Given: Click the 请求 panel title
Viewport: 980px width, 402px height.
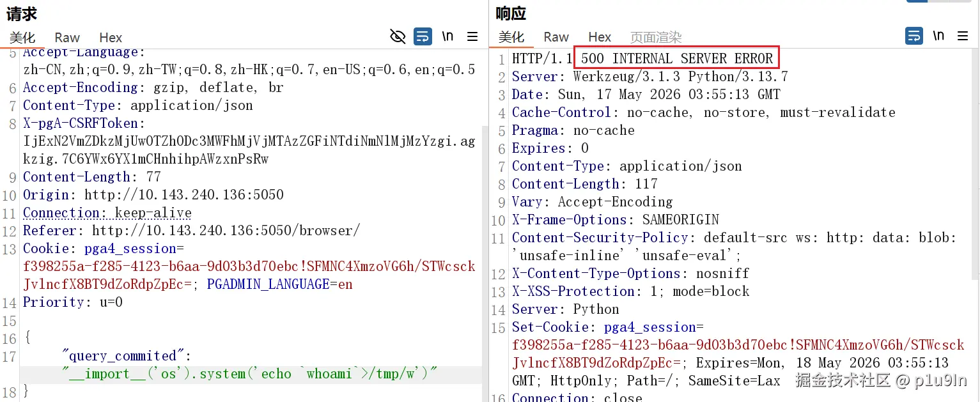Looking at the screenshot, I should [22, 13].
